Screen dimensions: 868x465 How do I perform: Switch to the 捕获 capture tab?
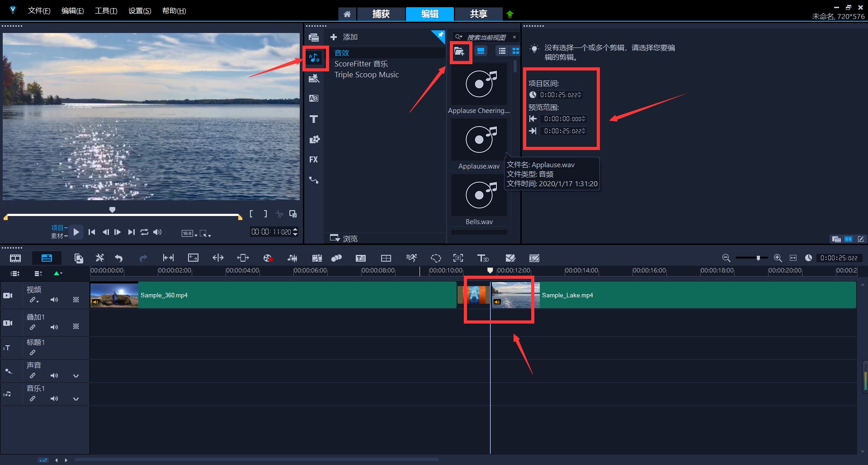coord(381,14)
